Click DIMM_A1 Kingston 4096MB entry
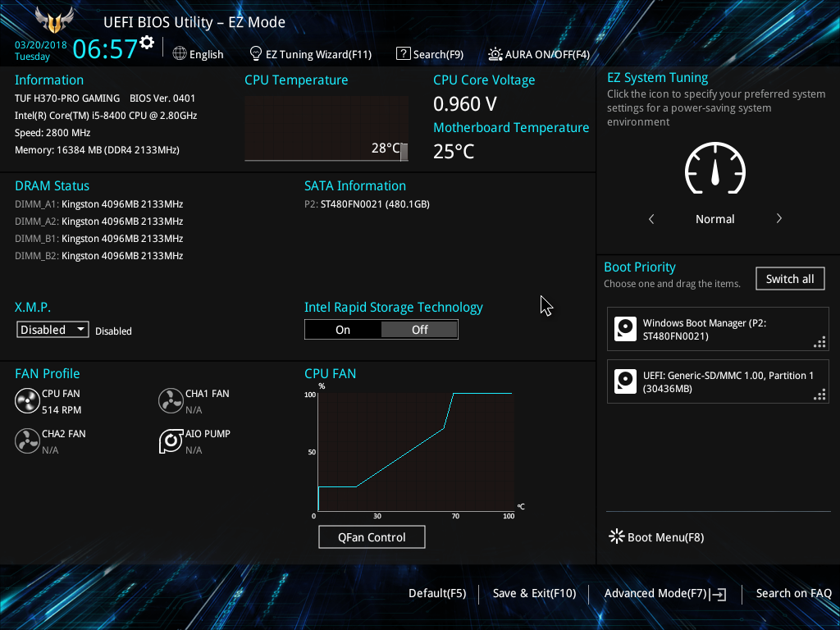840x630 pixels. point(99,204)
